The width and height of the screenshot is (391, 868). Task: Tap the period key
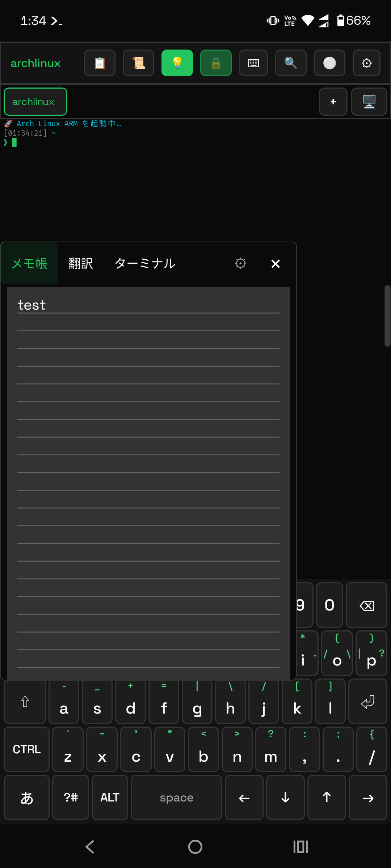tap(338, 749)
